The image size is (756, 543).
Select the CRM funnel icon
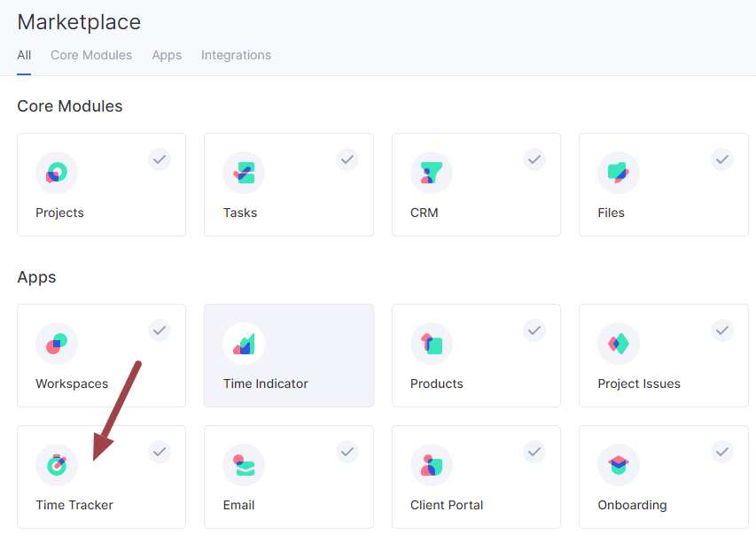432,173
